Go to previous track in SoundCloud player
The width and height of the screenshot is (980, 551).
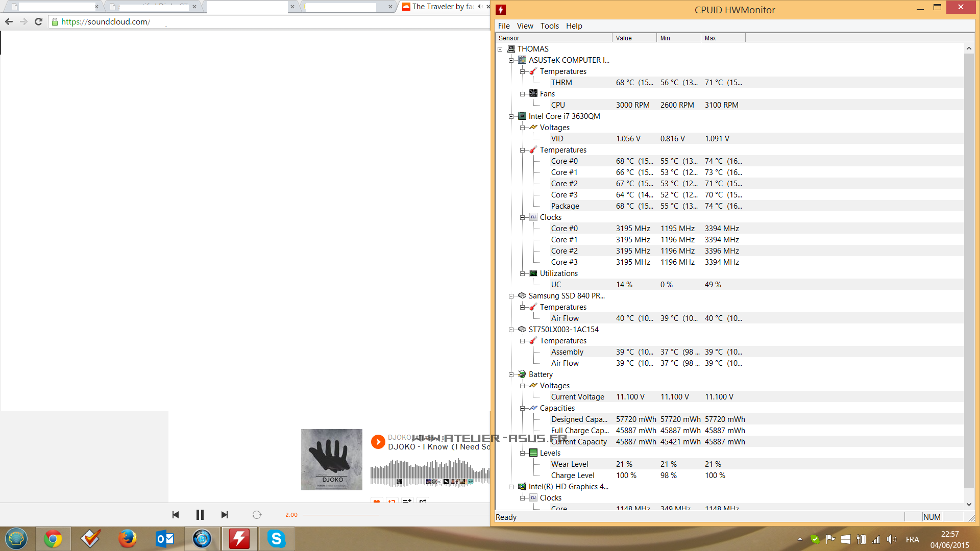coord(176,515)
